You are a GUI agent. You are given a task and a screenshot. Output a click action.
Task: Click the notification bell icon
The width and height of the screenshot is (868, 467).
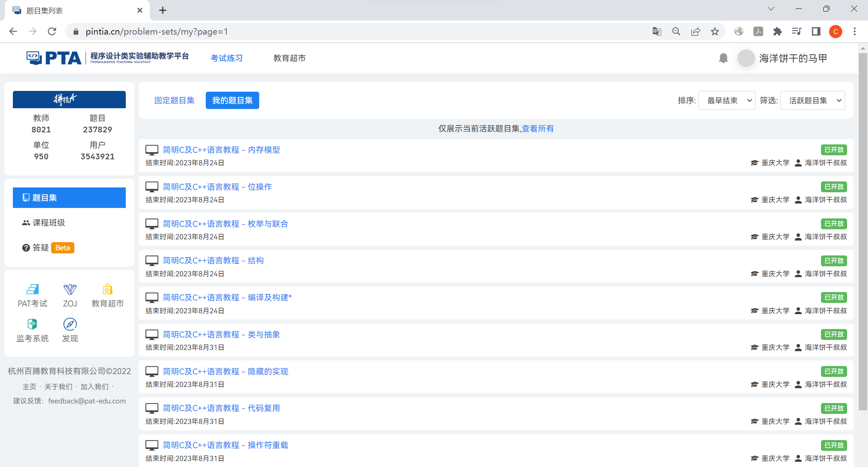pyautogui.click(x=723, y=58)
